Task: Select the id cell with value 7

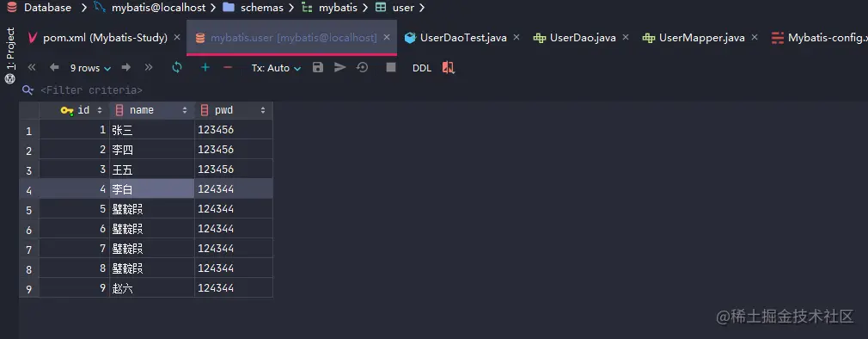Action: [x=74, y=248]
